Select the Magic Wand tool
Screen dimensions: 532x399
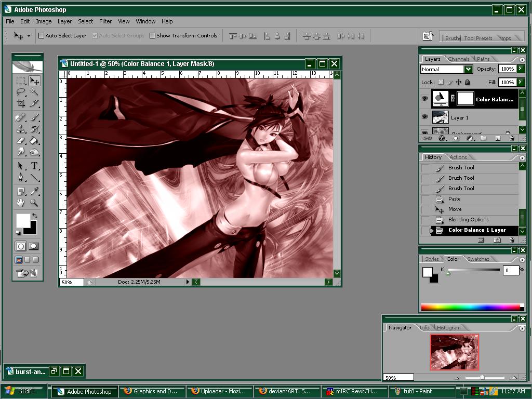(34, 92)
